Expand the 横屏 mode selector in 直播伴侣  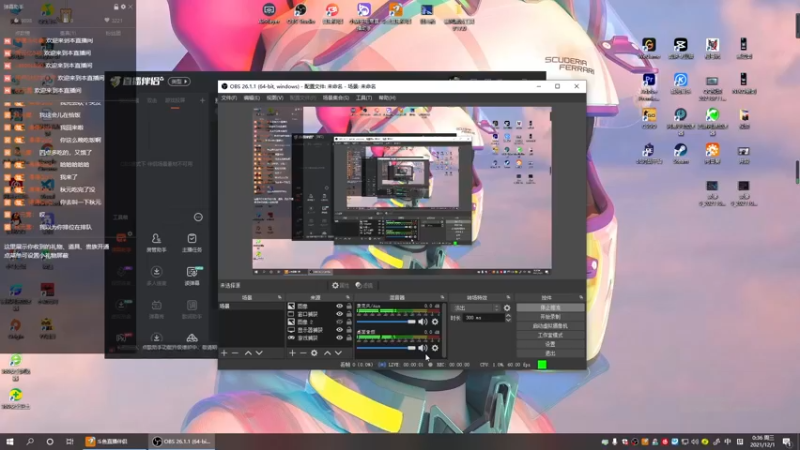coord(180,82)
